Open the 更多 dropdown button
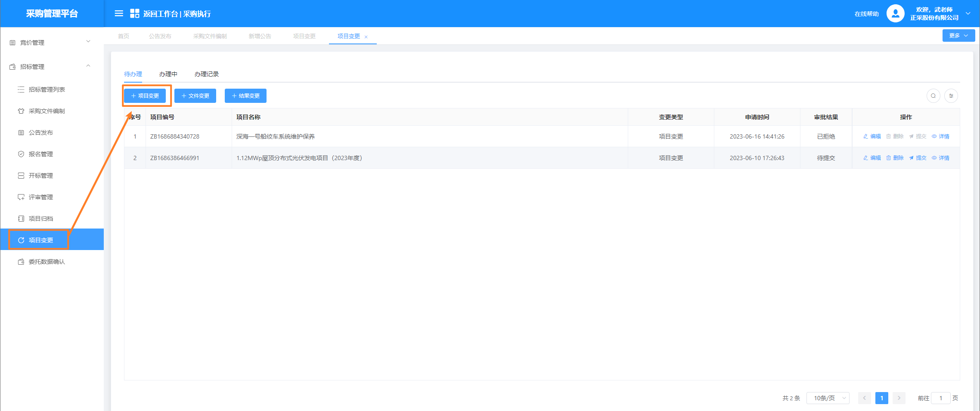 [958, 36]
